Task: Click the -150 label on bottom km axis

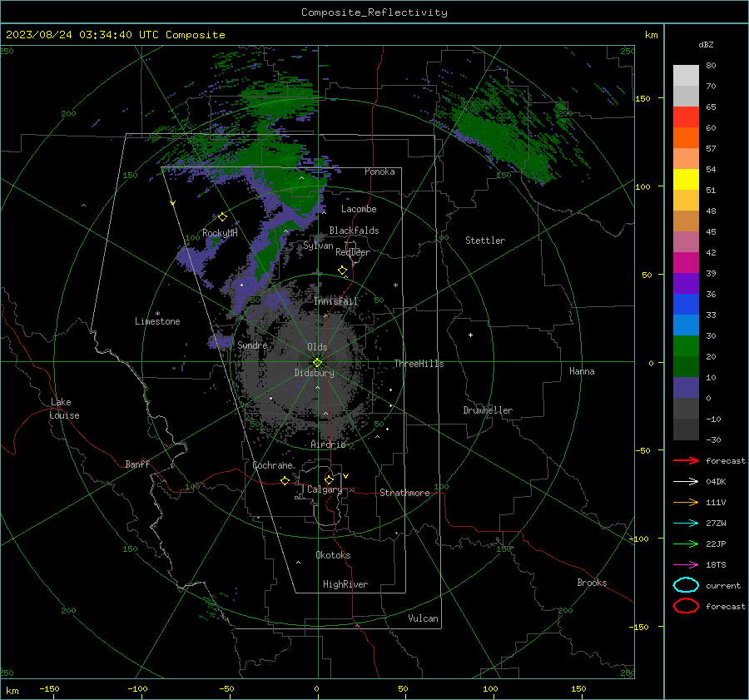Action: [x=49, y=688]
